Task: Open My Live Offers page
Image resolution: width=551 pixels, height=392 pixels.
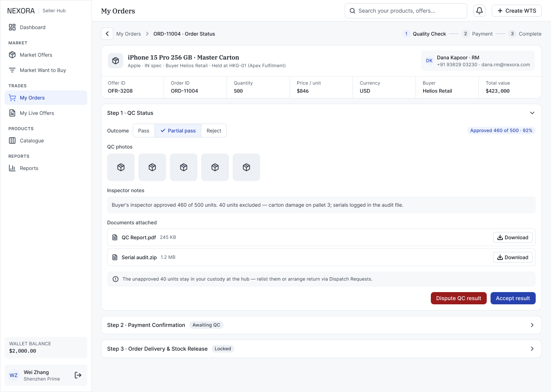Action: click(46, 113)
